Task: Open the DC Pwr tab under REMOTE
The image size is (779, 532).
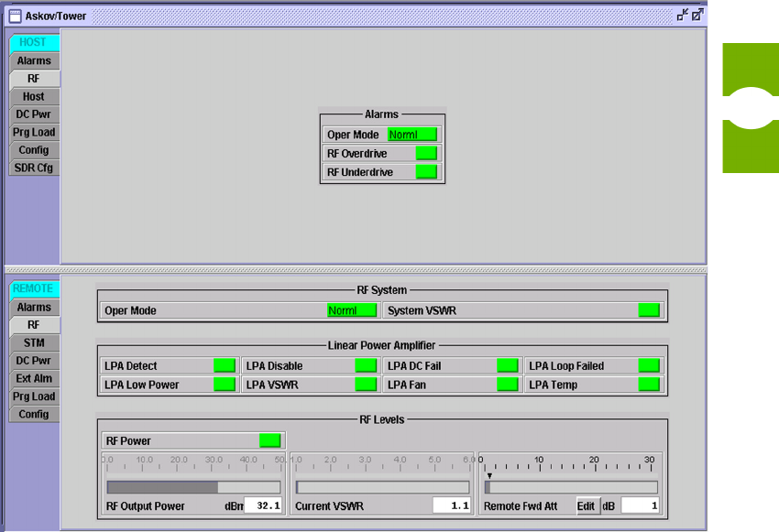Action: click(x=34, y=361)
